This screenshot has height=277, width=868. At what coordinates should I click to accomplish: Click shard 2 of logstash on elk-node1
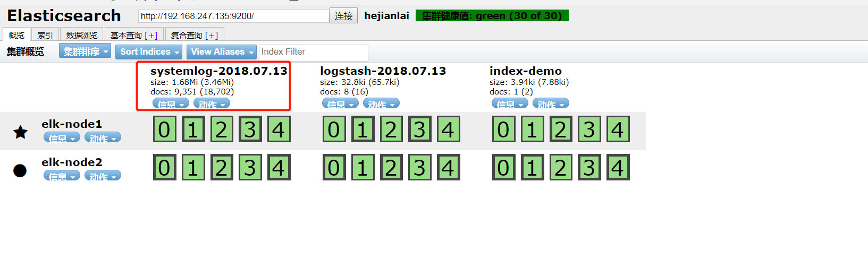click(391, 129)
